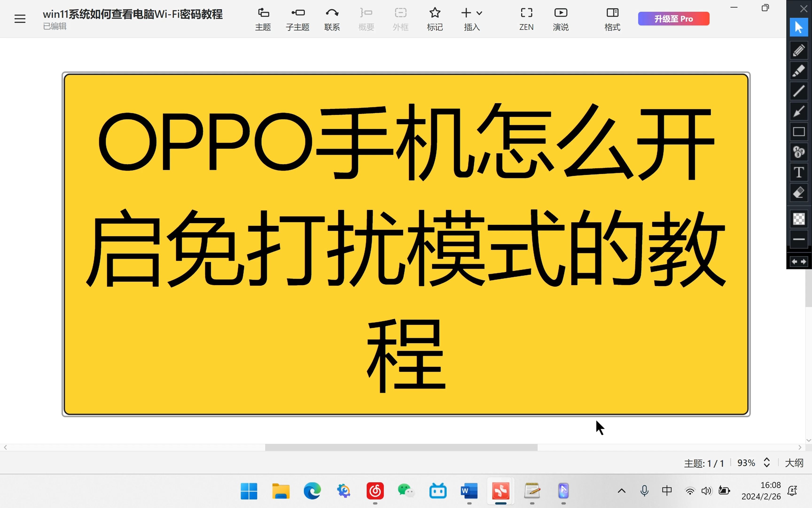This screenshot has height=508, width=812.
Task: Open WeChat from the taskbar
Action: click(x=406, y=491)
